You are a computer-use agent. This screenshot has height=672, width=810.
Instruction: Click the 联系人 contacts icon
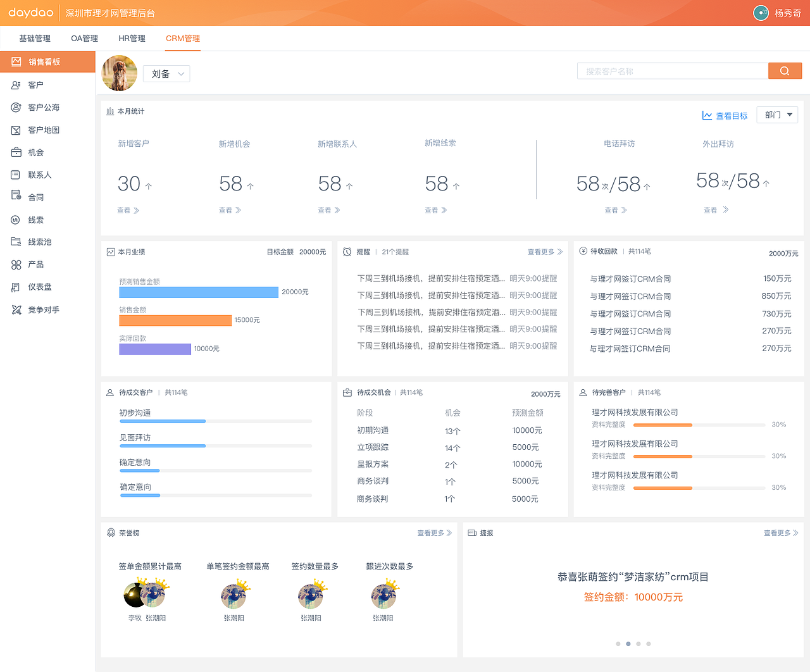(16, 175)
